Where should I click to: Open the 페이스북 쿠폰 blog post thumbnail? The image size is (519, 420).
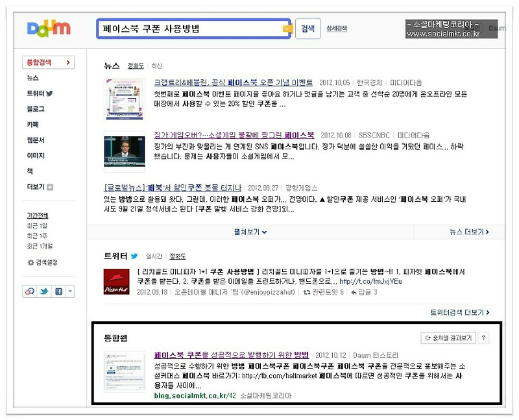125,372
